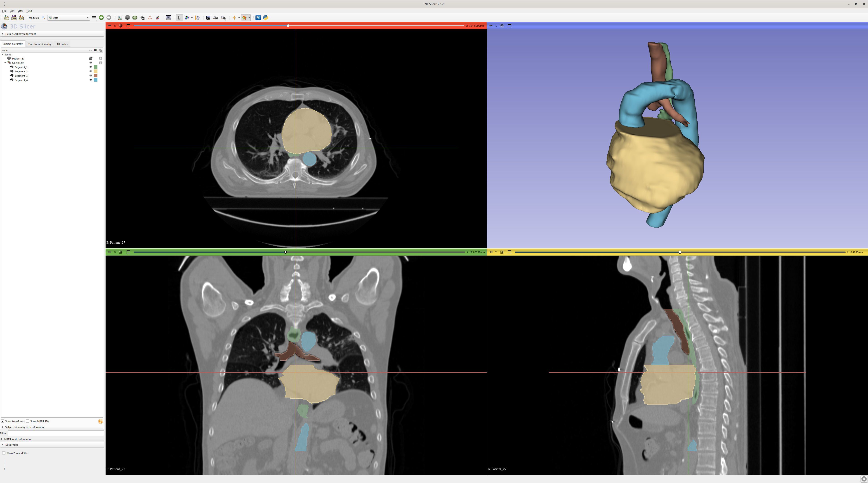This screenshot has width=868, height=483.
Task: Click the SAVE scene icon
Action: point(21,18)
